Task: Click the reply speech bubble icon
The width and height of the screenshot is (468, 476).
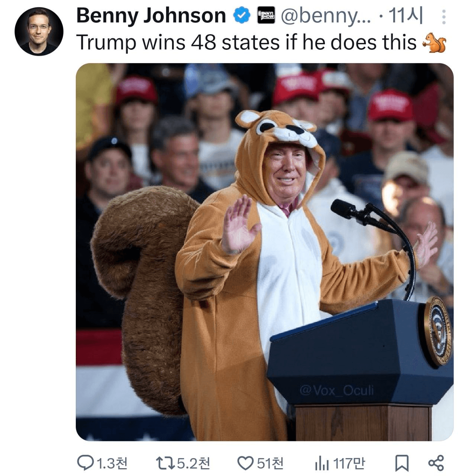Action: click(85, 463)
